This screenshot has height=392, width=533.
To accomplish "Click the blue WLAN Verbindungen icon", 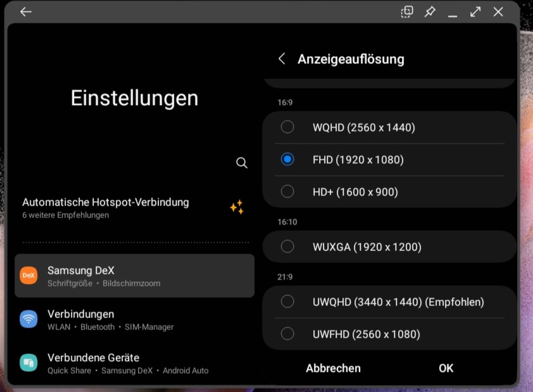I will pos(28,319).
